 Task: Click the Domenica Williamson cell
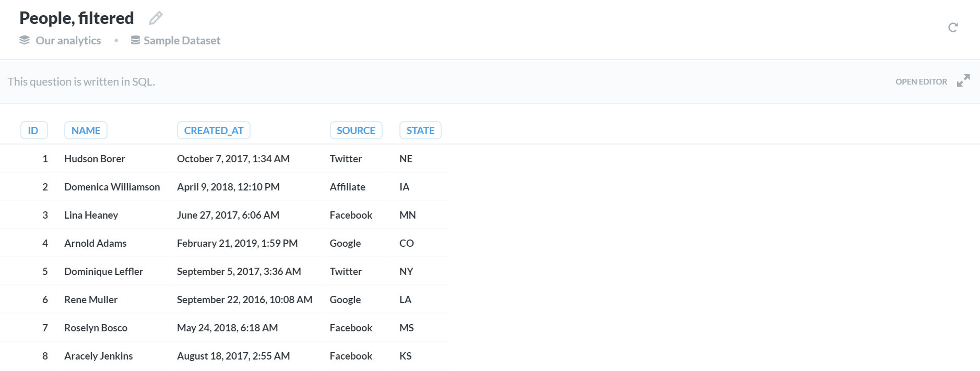[112, 187]
